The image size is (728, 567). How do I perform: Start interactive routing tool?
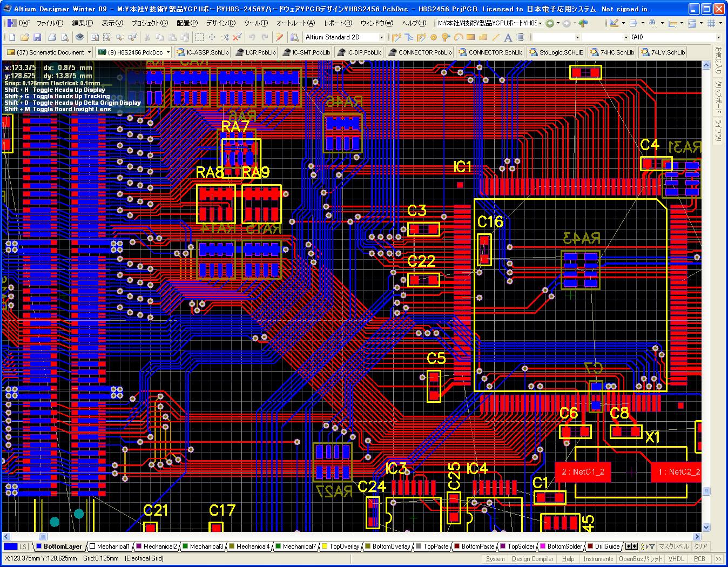tap(396, 37)
